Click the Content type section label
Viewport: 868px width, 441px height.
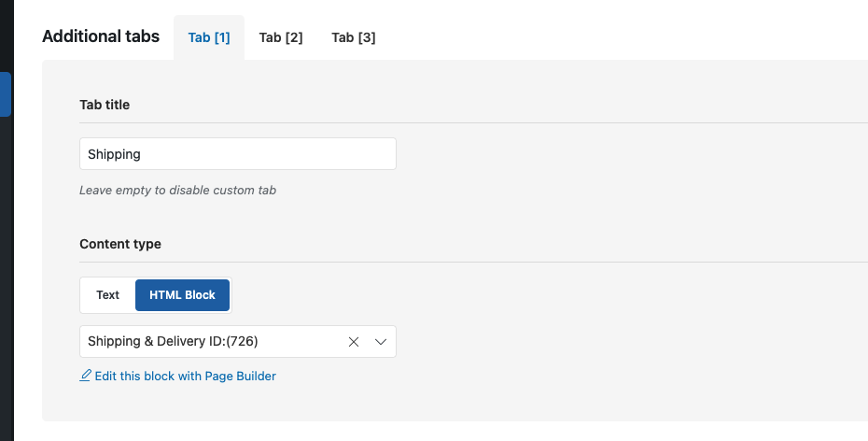click(120, 244)
